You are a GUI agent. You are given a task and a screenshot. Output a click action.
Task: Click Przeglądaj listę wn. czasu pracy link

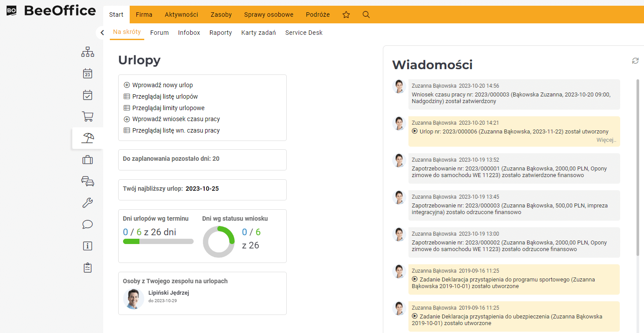coord(176,130)
